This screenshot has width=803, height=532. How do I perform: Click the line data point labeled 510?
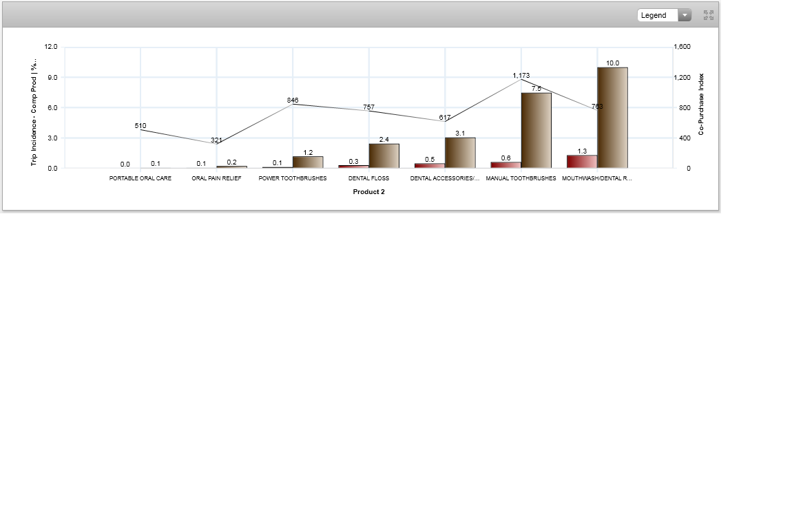pyautogui.click(x=140, y=129)
